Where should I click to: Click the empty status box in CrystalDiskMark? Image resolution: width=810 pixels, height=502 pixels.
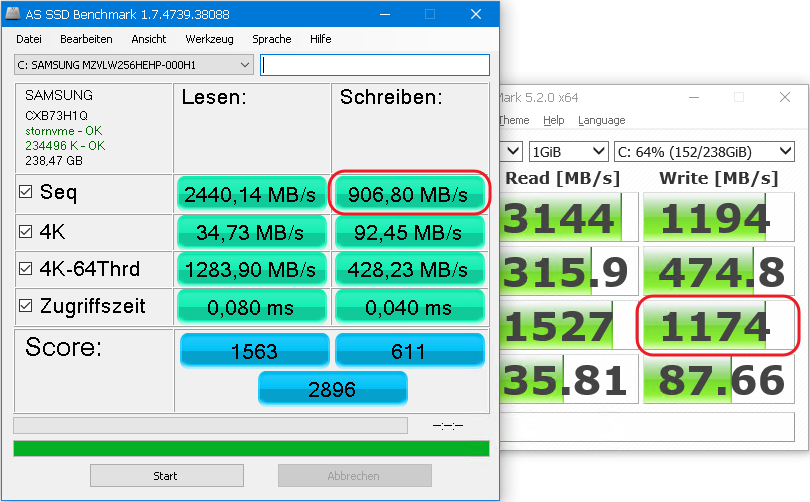coord(647,427)
